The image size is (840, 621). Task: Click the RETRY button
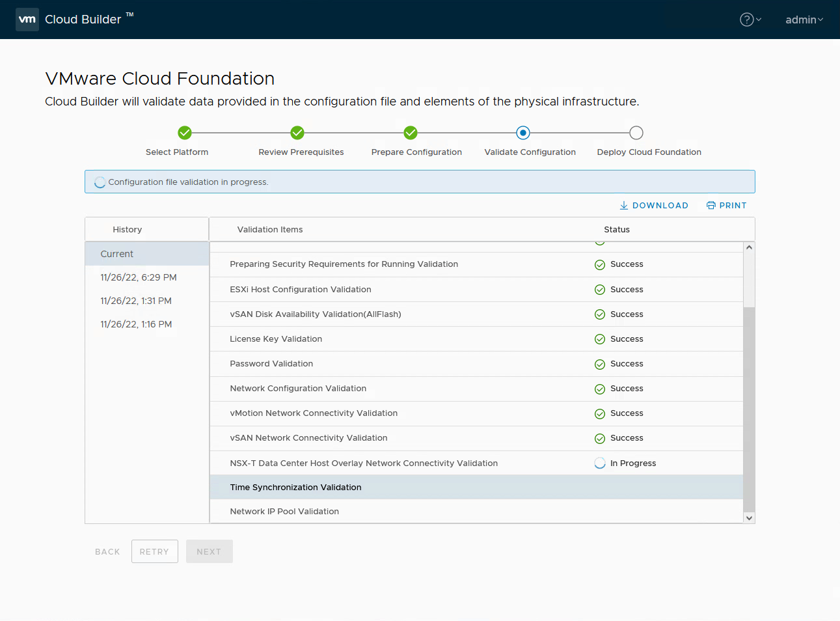click(154, 551)
